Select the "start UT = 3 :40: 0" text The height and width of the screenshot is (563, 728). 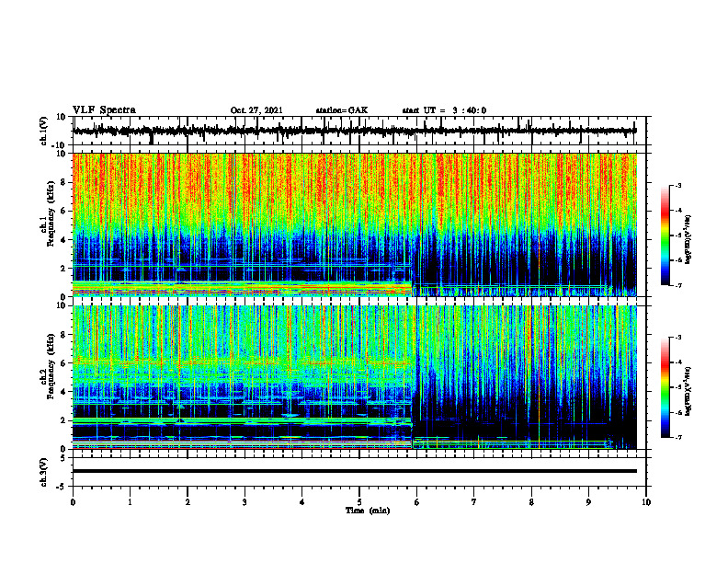[444, 110]
